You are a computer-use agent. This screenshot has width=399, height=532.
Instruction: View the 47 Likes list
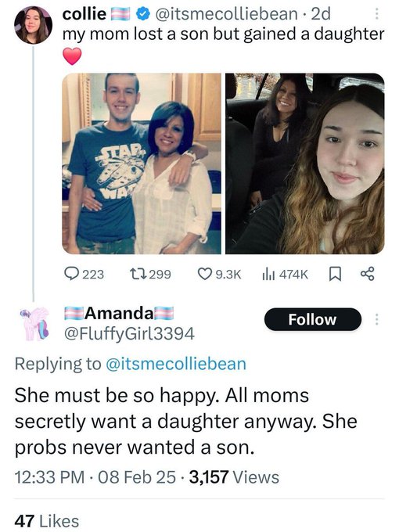[x=46, y=521]
